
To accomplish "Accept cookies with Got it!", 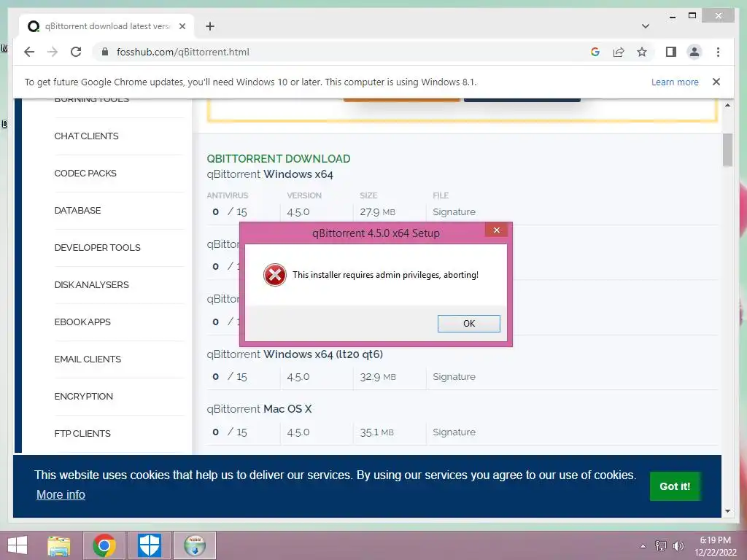I will [675, 486].
